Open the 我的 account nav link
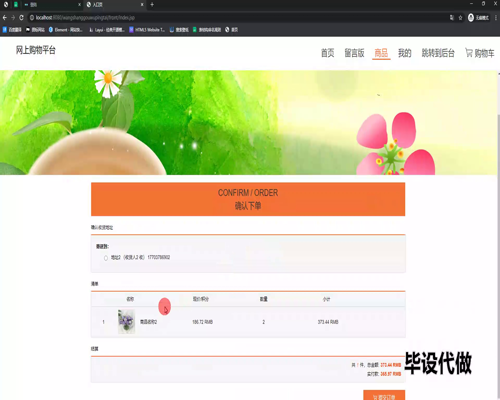The image size is (500, 400). point(405,53)
